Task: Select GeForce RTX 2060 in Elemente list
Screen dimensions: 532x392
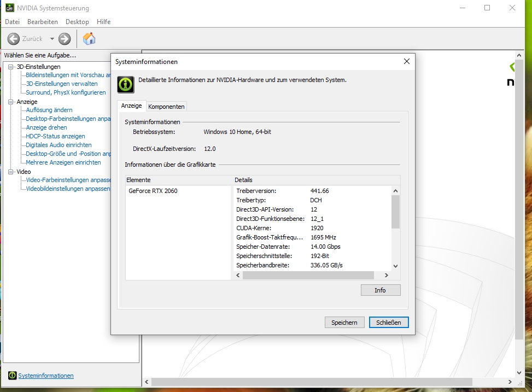Action: (153, 191)
